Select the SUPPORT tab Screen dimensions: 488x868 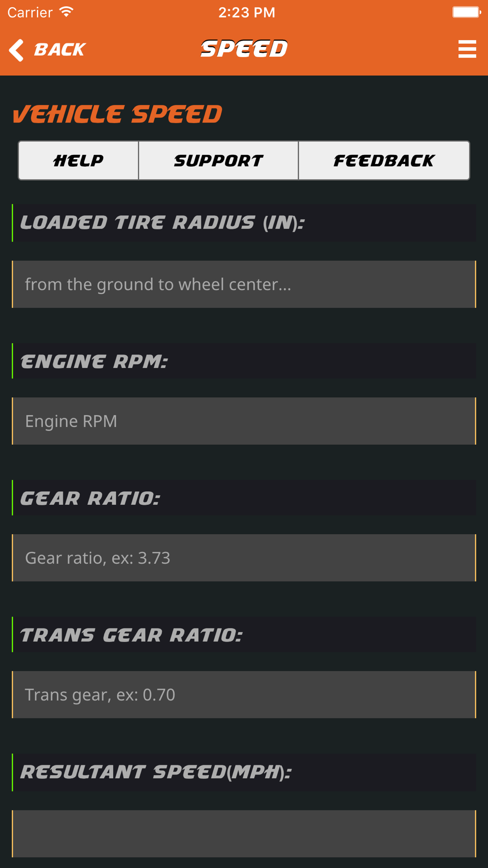219,161
